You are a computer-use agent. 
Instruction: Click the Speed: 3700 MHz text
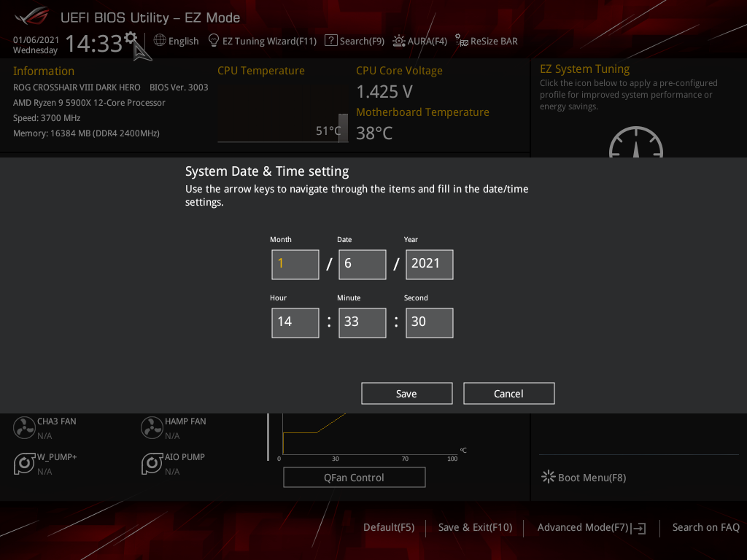click(47, 118)
